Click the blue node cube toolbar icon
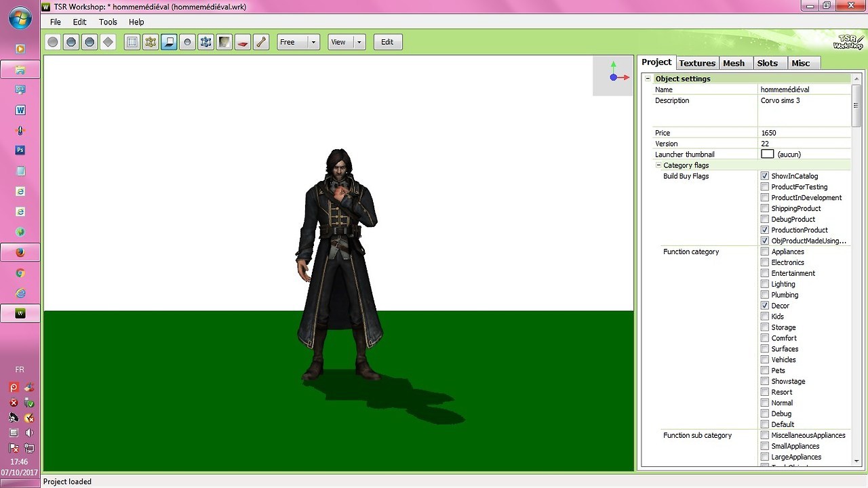The width and height of the screenshot is (868, 488). pos(205,42)
